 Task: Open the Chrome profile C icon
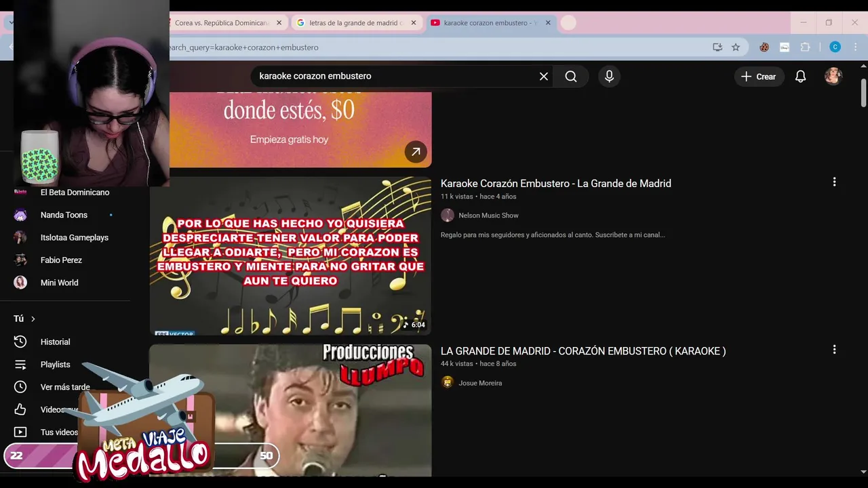pos(835,47)
